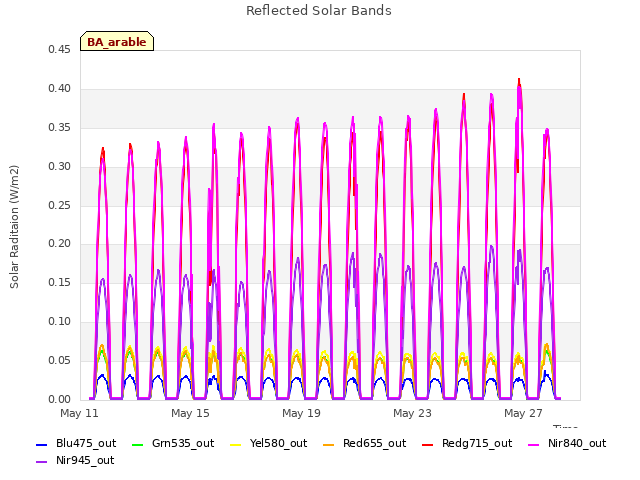
Task: Click the orange Red655_out legend swatch
Action: pyautogui.click(x=329, y=444)
